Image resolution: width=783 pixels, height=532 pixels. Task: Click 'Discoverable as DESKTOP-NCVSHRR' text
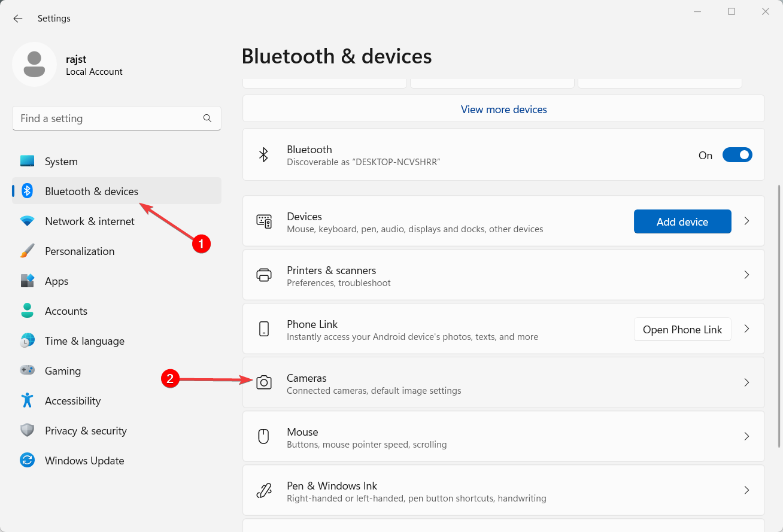click(x=363, y=162)
